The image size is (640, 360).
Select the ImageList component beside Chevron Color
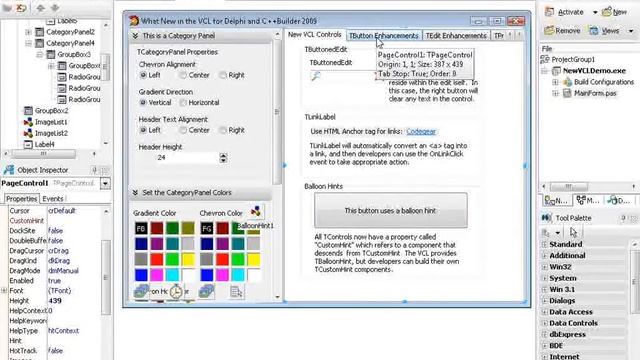point(256,211)
